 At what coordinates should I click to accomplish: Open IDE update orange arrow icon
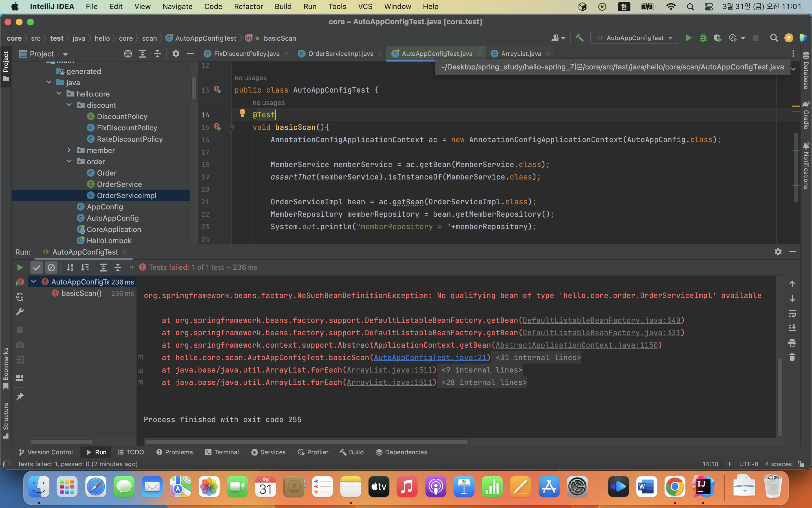pos(789,38)
